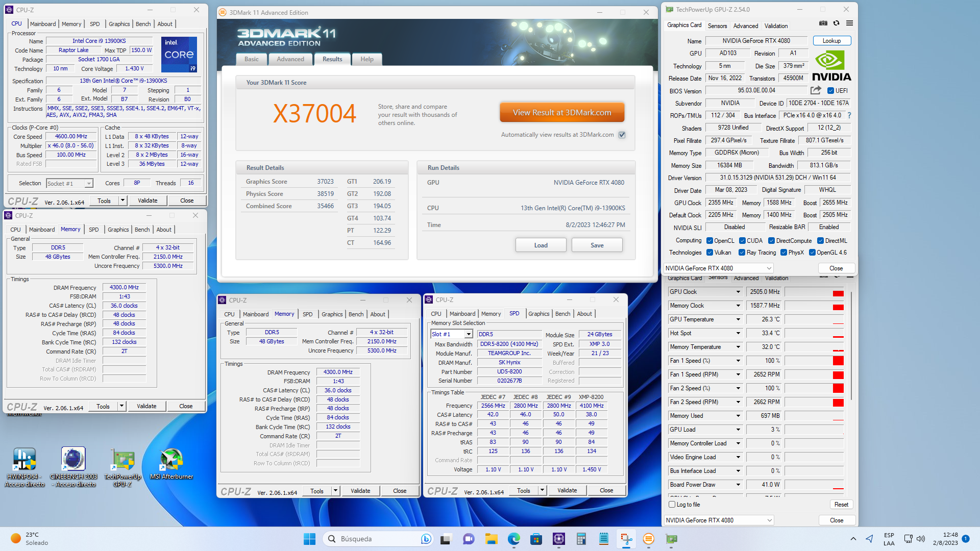Click the GPU-Z taskbar icon
980x551 pixels.
671,539
